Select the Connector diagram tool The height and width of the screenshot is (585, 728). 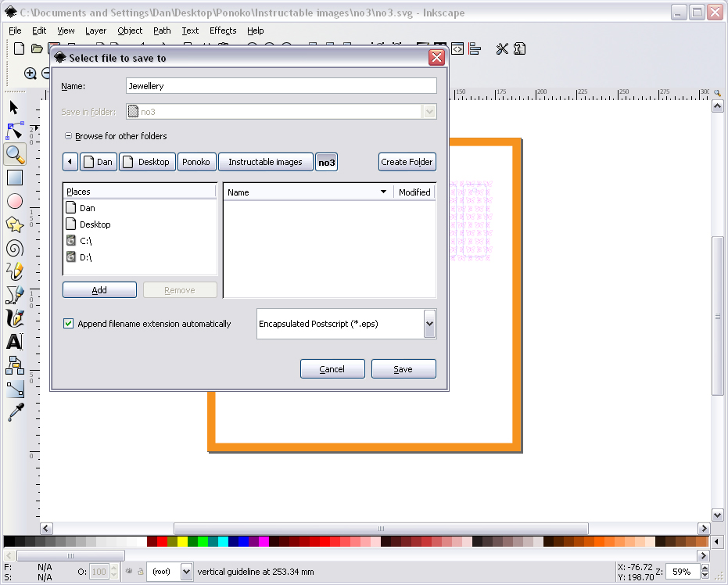click(x=15, y=365)
